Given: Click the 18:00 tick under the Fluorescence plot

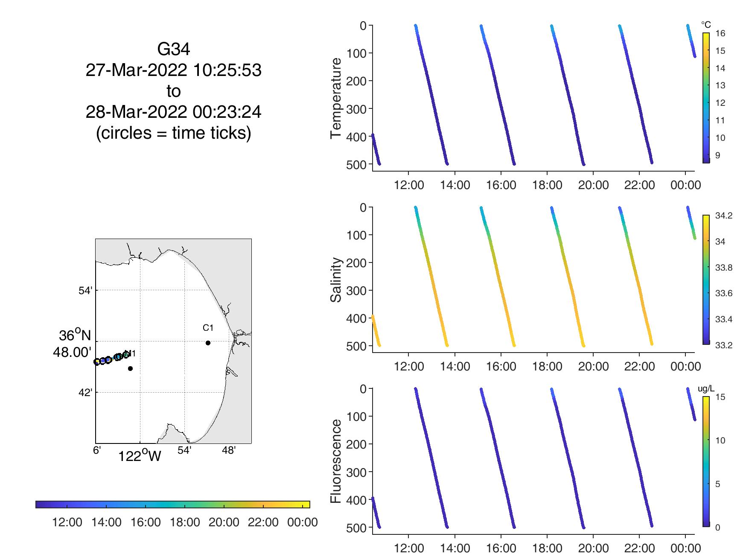Looking at the screenshot, I should click(x=547, y=548).
